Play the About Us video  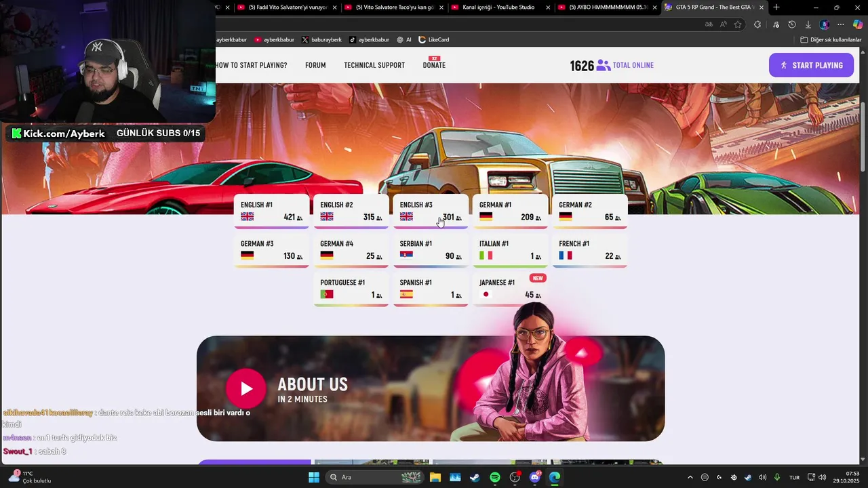click(245, 388)
